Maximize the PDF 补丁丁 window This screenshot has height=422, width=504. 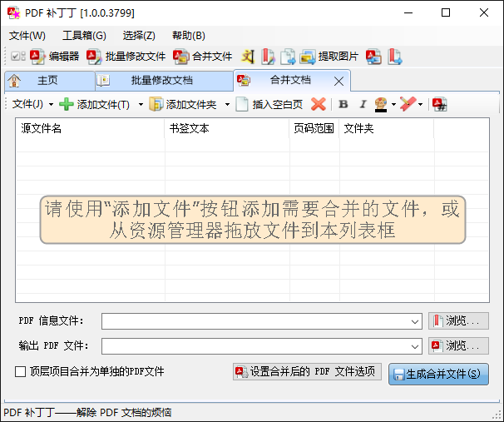click(x=446, y=12)
